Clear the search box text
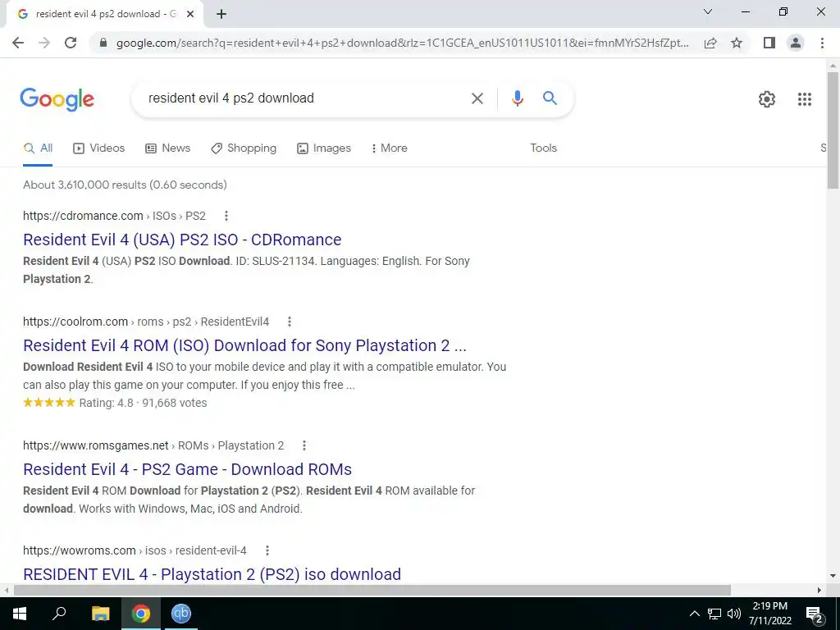The image size is (840, 630). 477,98
